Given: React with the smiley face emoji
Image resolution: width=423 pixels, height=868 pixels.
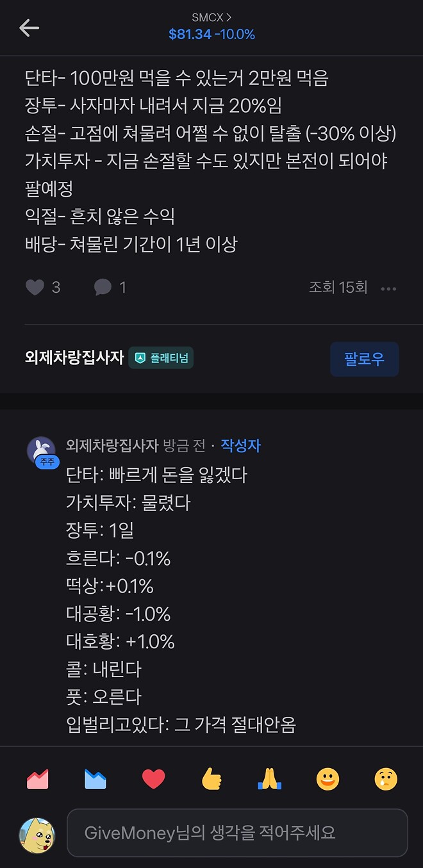Looking at the screenshot, I should point(327,778).
